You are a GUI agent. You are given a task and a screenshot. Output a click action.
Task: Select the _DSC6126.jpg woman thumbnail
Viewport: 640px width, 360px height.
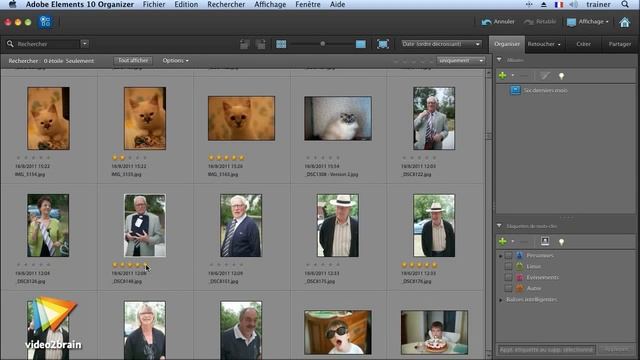coord(48,225)
